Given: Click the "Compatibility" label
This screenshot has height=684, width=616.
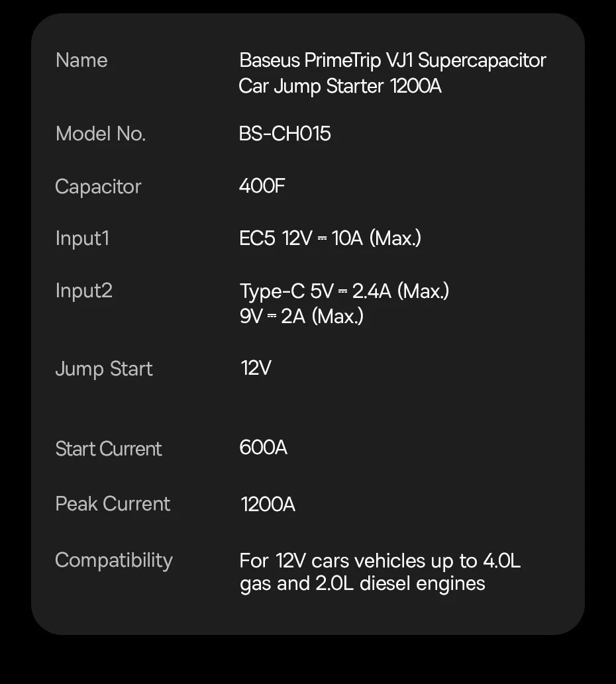Looking at the screenshot, I should tap(114, 560).
